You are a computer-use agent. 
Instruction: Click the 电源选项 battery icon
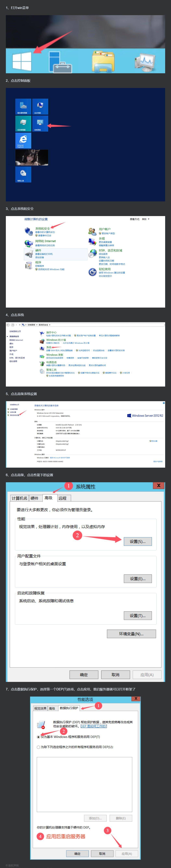(42, 364)
